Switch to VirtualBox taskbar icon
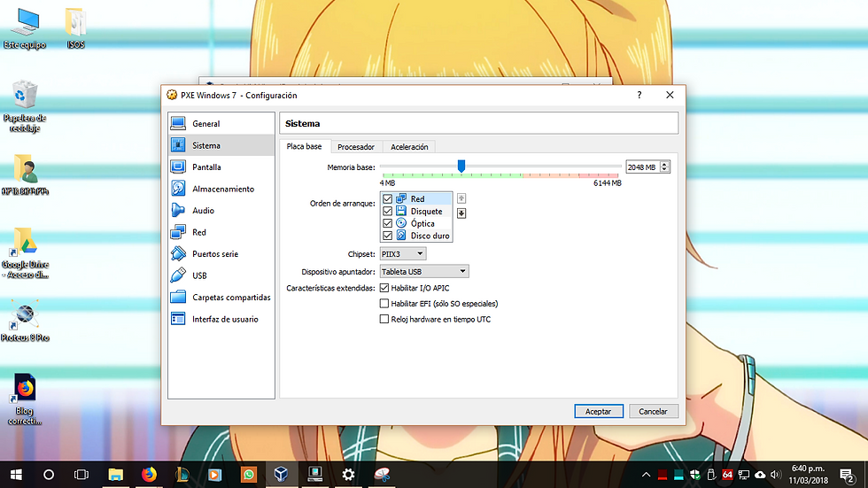Screen dimensions: 868x488 click(282, 475)
